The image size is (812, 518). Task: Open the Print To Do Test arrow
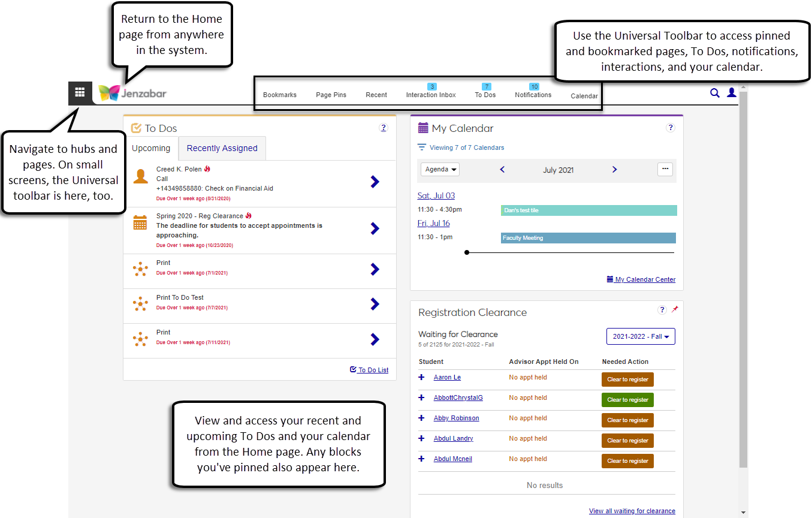pyautogui.click(x=375, y=304)
